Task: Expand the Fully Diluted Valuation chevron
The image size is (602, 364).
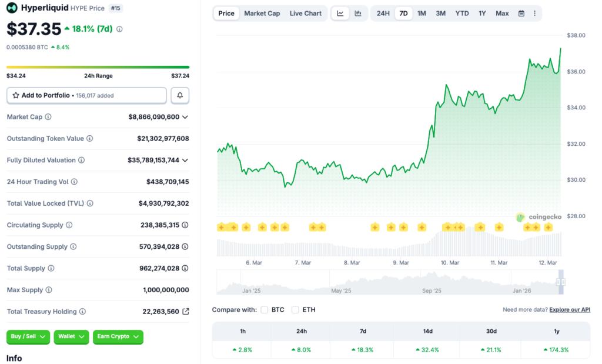Action: click(x=185, y=160)
